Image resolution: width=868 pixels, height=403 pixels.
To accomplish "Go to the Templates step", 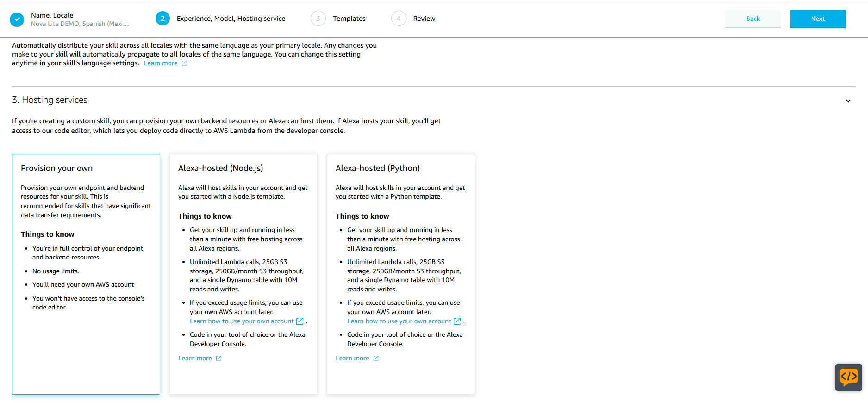I will coord(349,19).
